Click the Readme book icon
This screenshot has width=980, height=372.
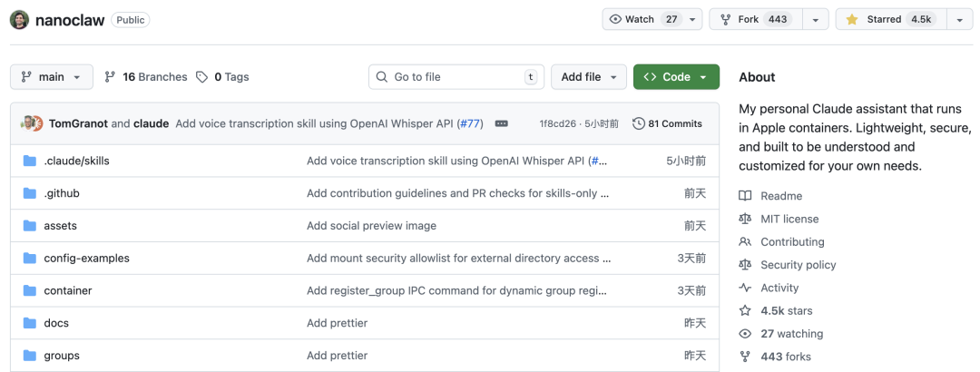tap(745, 196)
